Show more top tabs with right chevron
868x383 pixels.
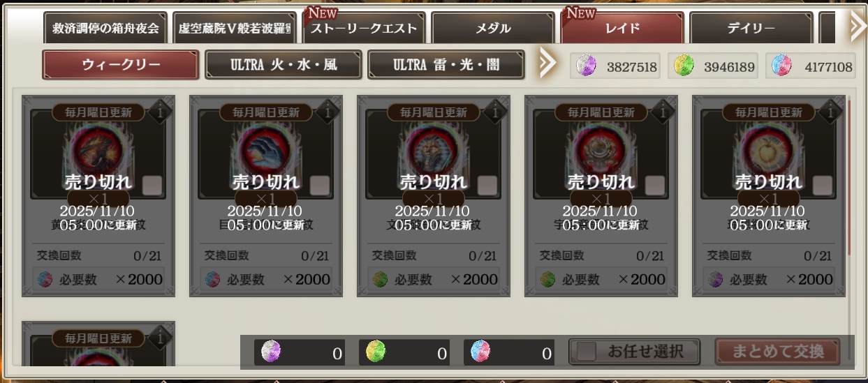point(858,28)
